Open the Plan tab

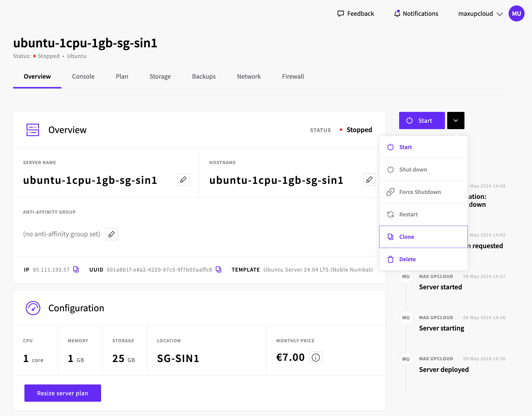122,76
